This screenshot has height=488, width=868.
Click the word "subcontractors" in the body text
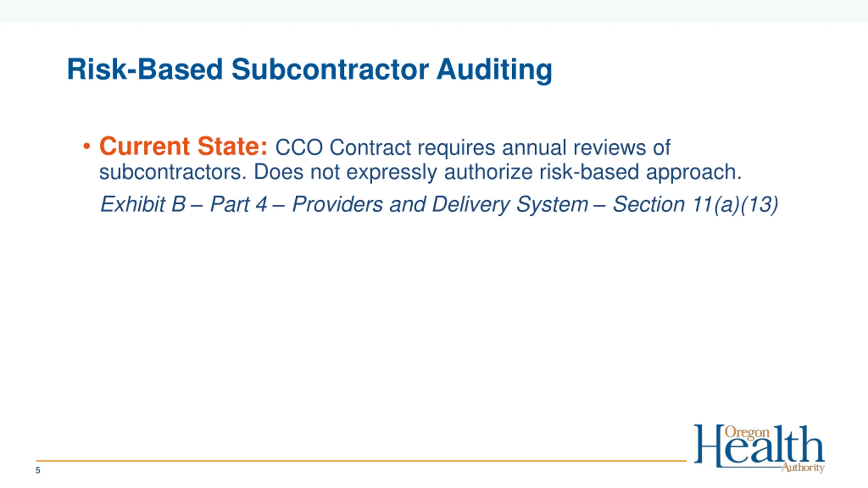point(172,172)
